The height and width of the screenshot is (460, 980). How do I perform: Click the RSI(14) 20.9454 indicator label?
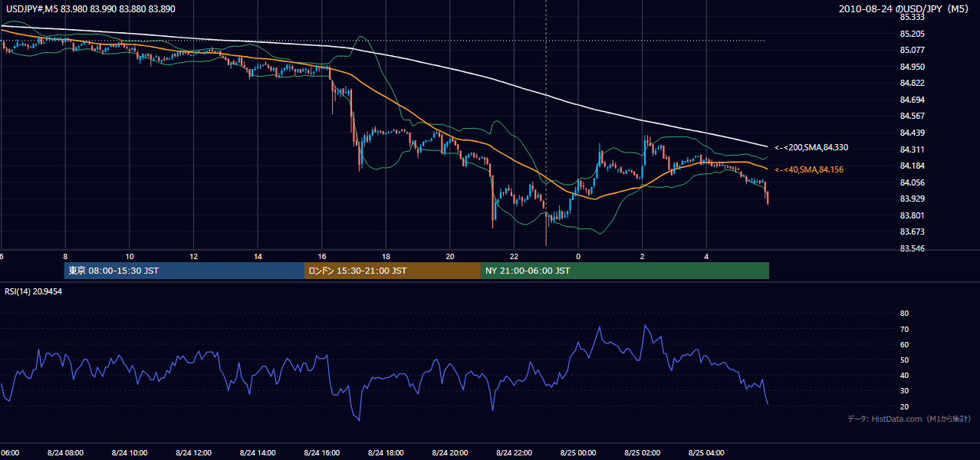(34, 291)
